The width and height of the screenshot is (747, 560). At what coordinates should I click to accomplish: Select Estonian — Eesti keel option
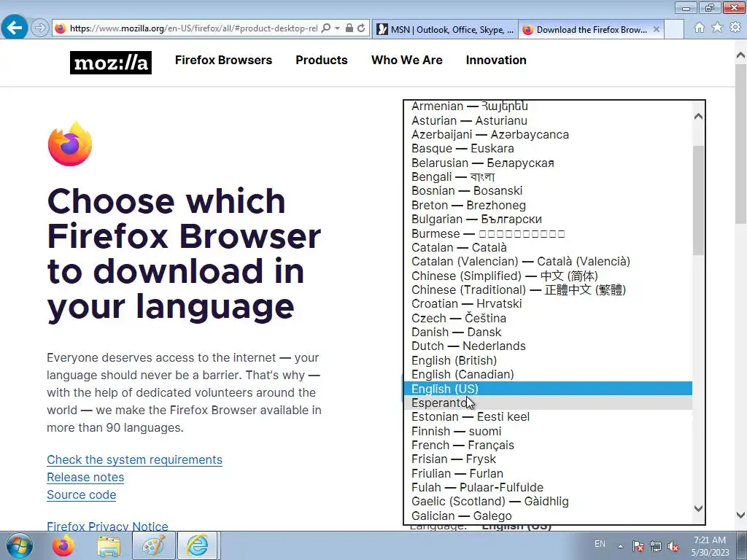(x=548, y=416)
